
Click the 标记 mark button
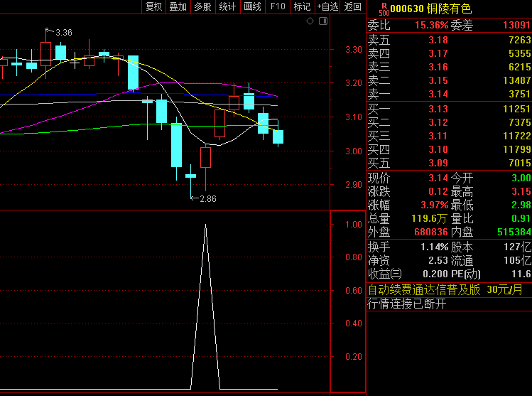[x=302, y=6]
